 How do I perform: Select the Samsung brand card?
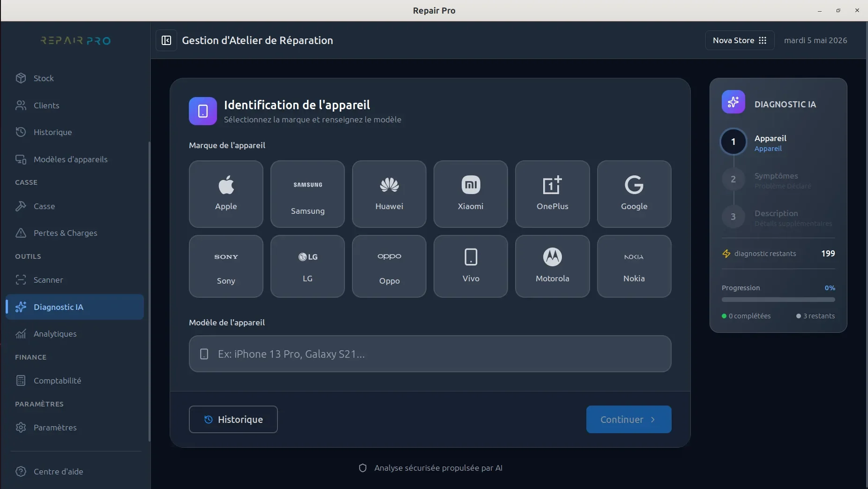(307, 194)
